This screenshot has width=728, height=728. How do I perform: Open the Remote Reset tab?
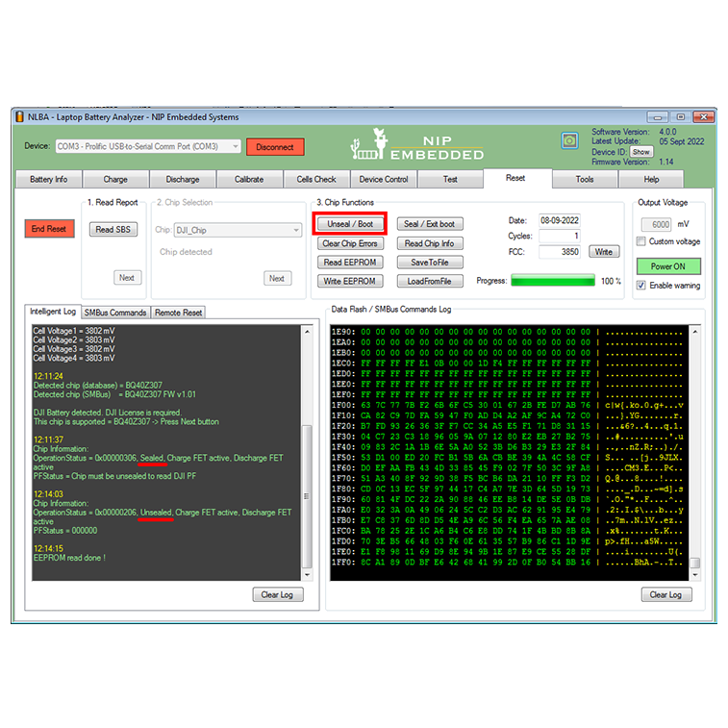pyautogui.click(x=178, y=313)
